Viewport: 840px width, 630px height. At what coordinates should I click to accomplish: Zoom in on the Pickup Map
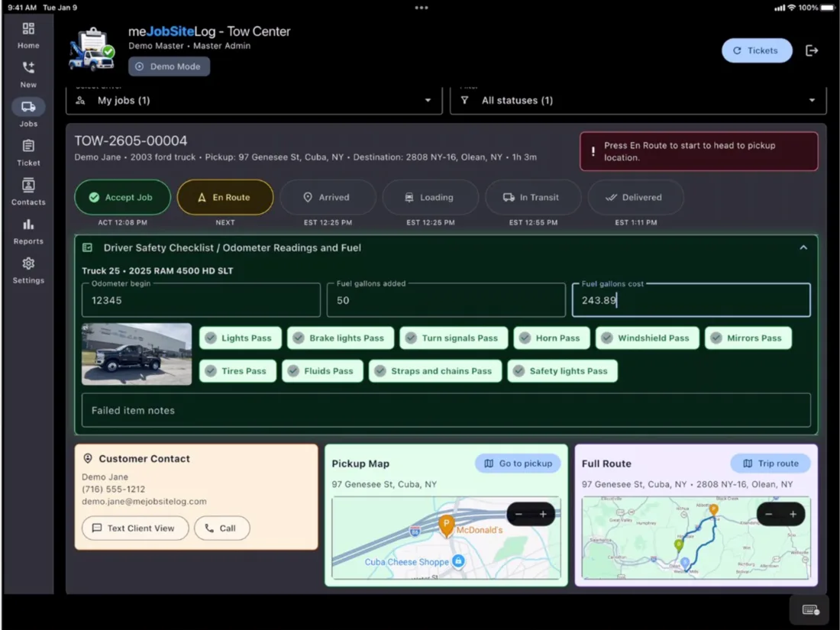tap(543, 514)
